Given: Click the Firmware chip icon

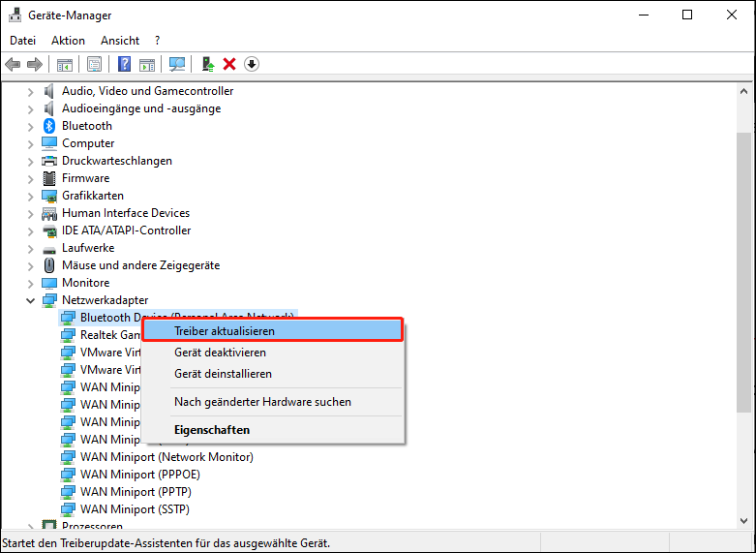Looking at the screenshot, I should click(49, 178).
